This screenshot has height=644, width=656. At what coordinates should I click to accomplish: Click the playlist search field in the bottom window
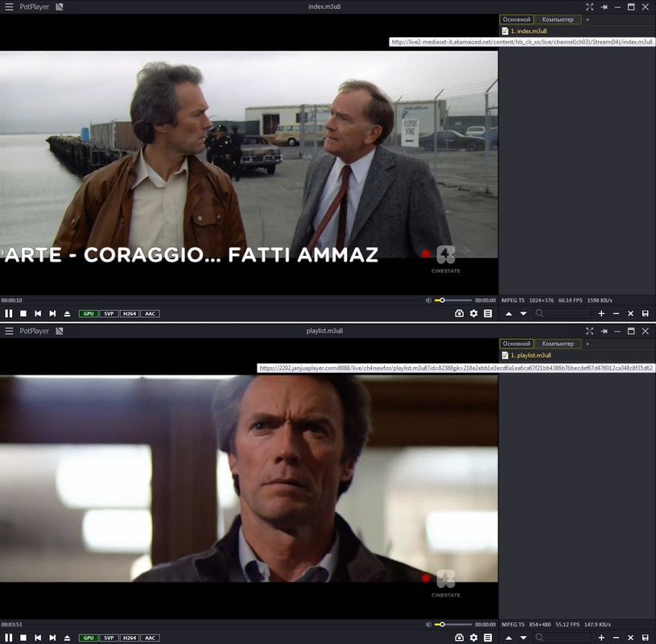coord(563,638)
